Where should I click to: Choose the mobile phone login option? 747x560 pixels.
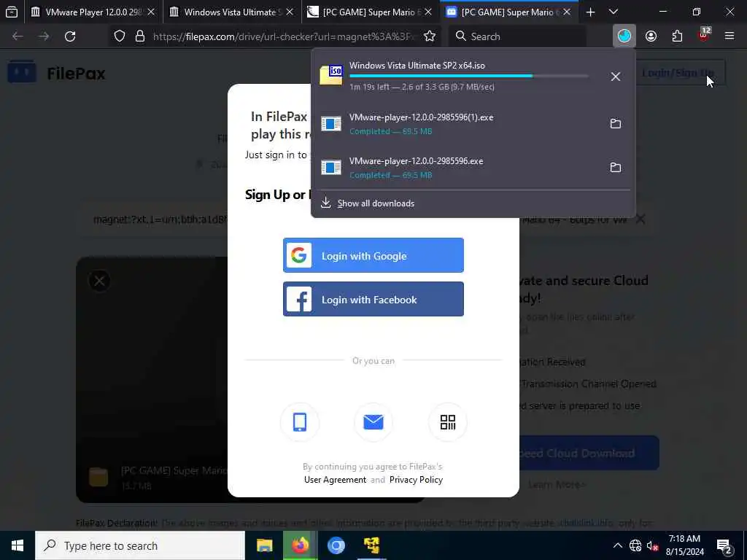click(x=300, y=422)
